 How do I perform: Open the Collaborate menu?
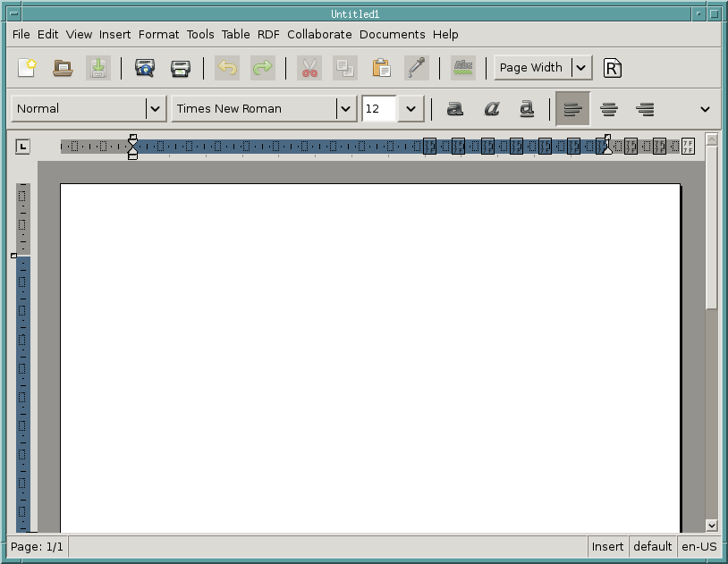point(319,35)
